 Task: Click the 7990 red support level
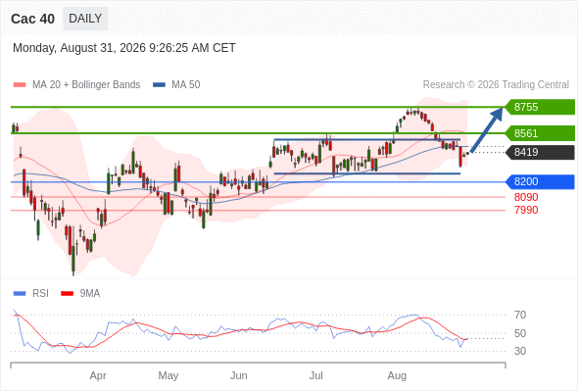pyautogui.click(x=526, y=210)
